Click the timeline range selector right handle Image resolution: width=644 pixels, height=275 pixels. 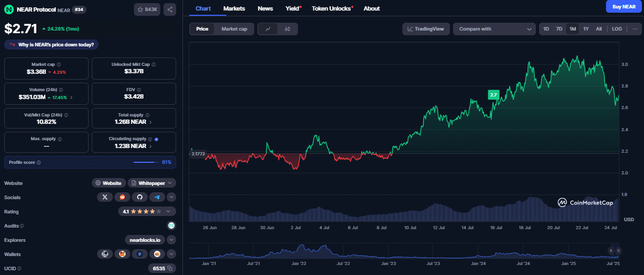click(x=618, y=251)
